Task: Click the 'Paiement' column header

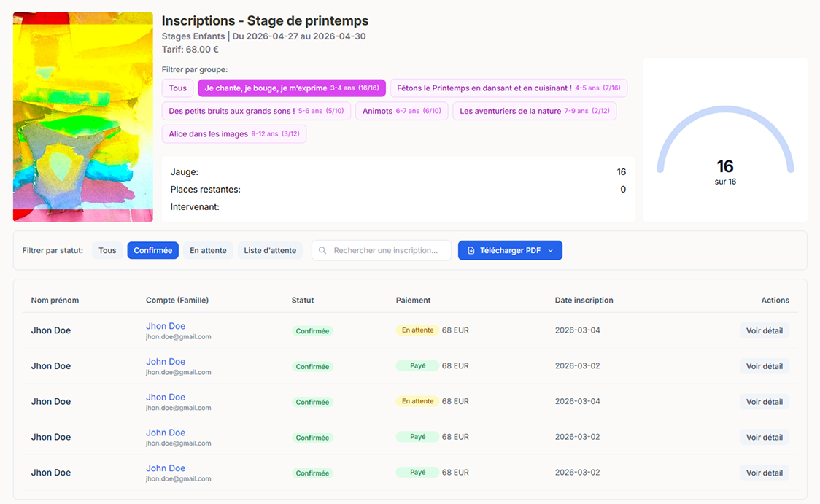Action: point(413,300)
